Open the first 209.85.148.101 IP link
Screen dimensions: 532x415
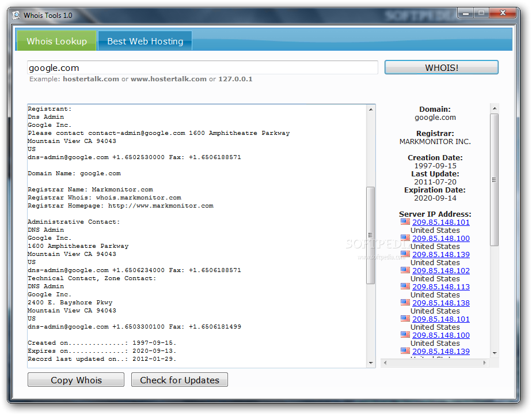pyautogui.click(x=440, y=222)
